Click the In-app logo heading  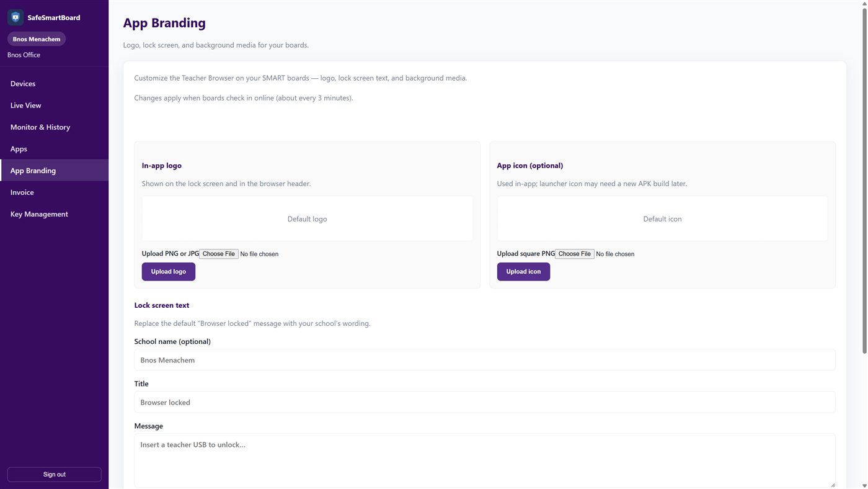[162, 166]
